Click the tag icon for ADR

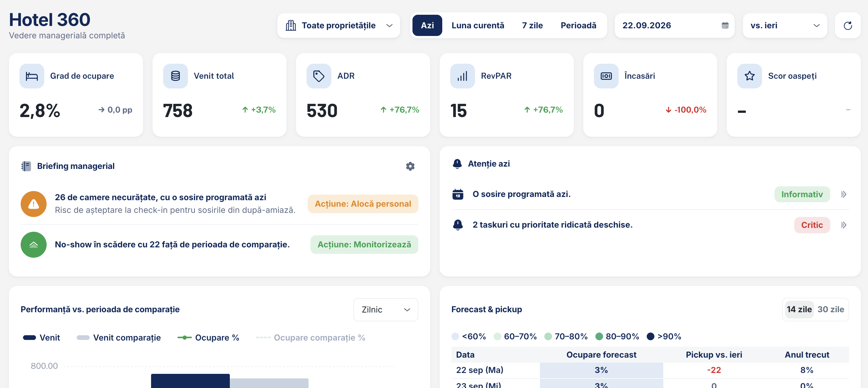tap(319, 76)
